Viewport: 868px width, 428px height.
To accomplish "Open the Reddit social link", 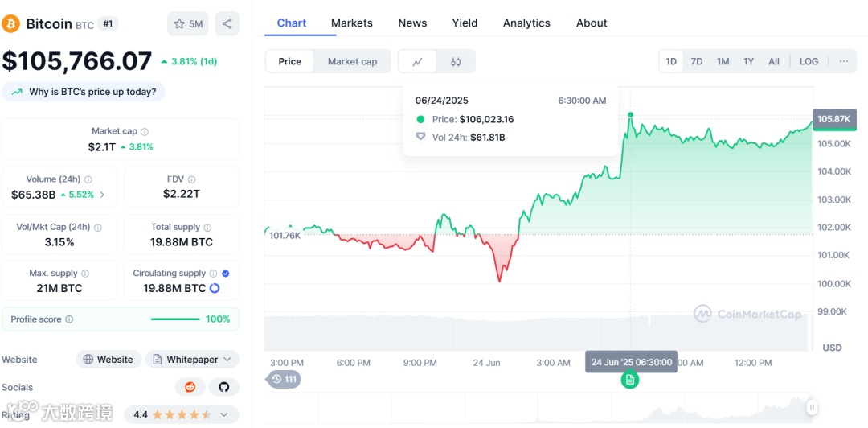I will point(190,387).
